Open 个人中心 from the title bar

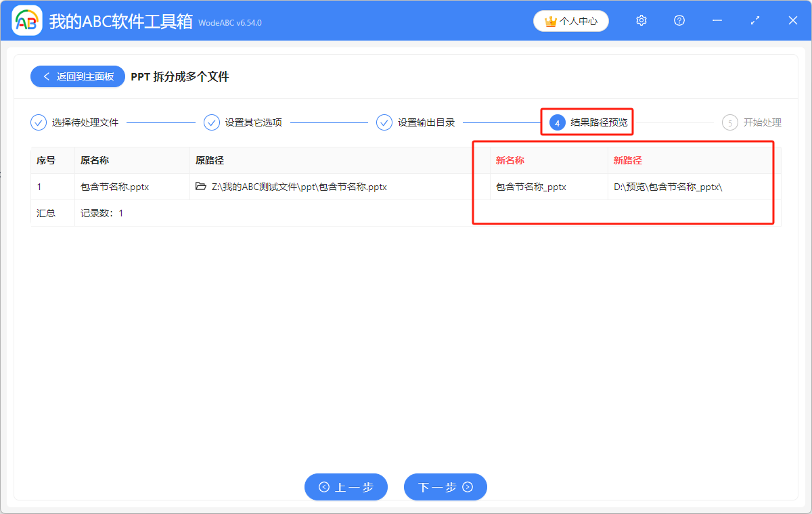pyautogui.click(x=571, y=20)
